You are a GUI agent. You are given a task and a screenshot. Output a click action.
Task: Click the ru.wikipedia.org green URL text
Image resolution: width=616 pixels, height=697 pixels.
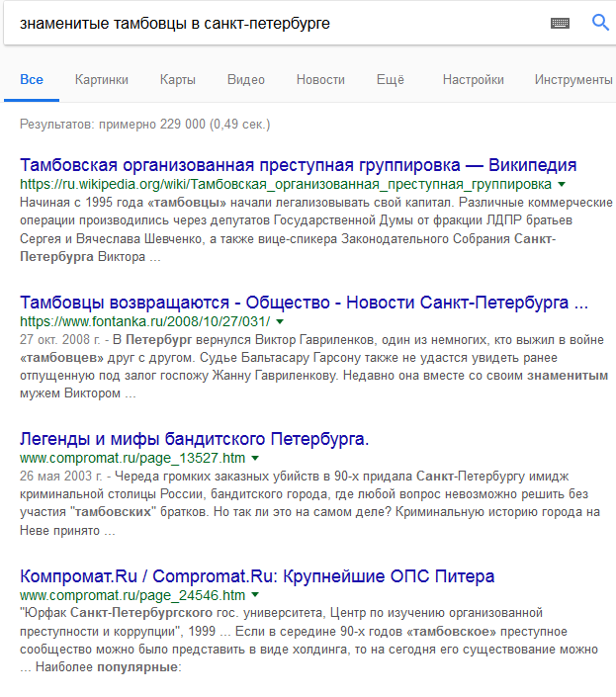[x=286, y=184]
